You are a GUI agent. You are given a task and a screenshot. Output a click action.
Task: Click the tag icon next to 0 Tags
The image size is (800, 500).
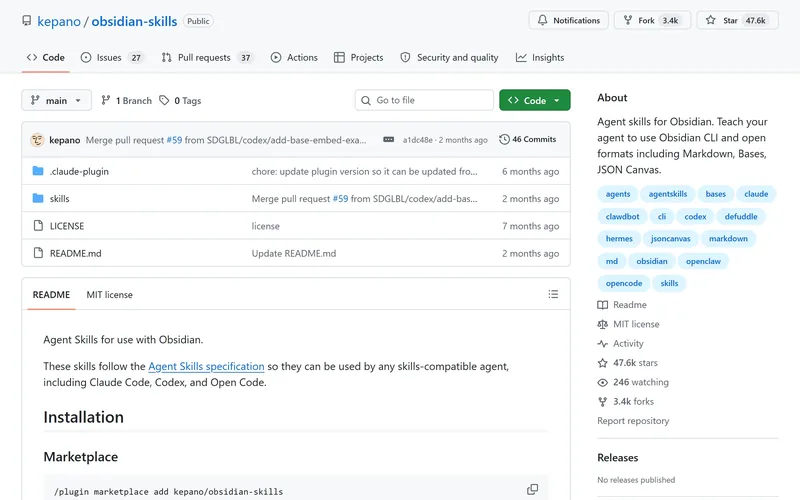click(x=164, y=100)
